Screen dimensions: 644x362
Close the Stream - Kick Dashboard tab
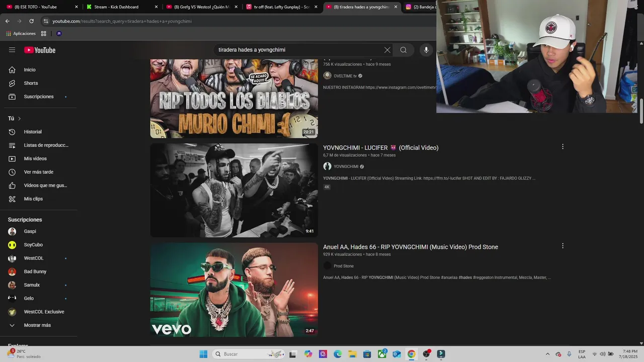pyautogui.click(x=156, y=7)
